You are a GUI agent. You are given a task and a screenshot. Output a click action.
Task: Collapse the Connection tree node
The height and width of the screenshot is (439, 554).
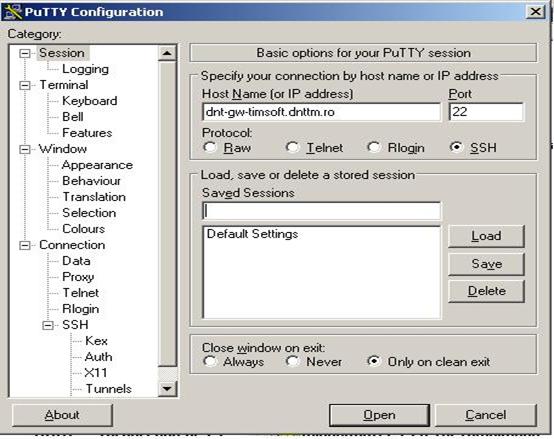(x=25, y=245)
